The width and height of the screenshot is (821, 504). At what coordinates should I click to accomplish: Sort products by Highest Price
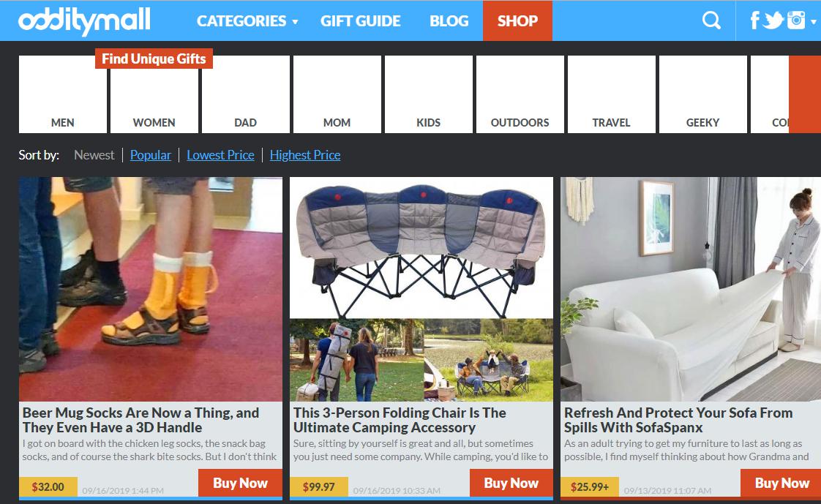click(x=305, y=155)
